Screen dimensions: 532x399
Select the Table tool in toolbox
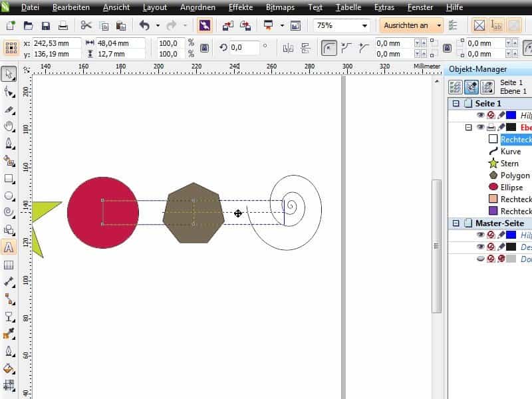coord(9,265)
